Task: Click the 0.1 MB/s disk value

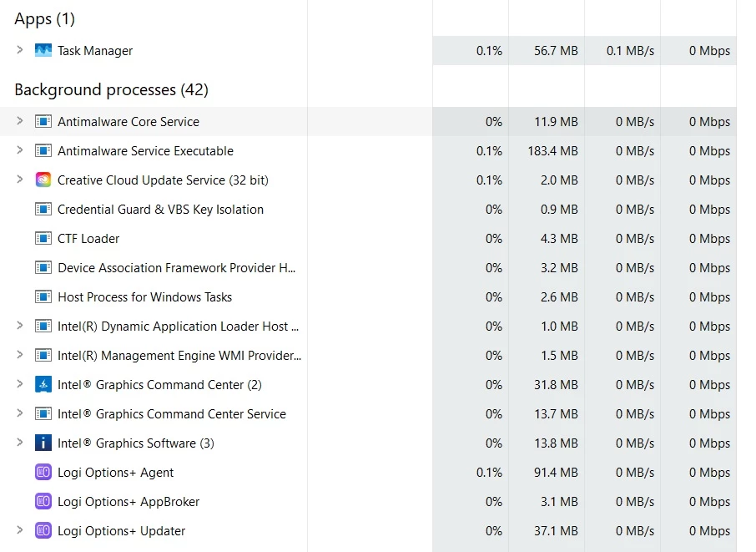Action: click(630, 51)
